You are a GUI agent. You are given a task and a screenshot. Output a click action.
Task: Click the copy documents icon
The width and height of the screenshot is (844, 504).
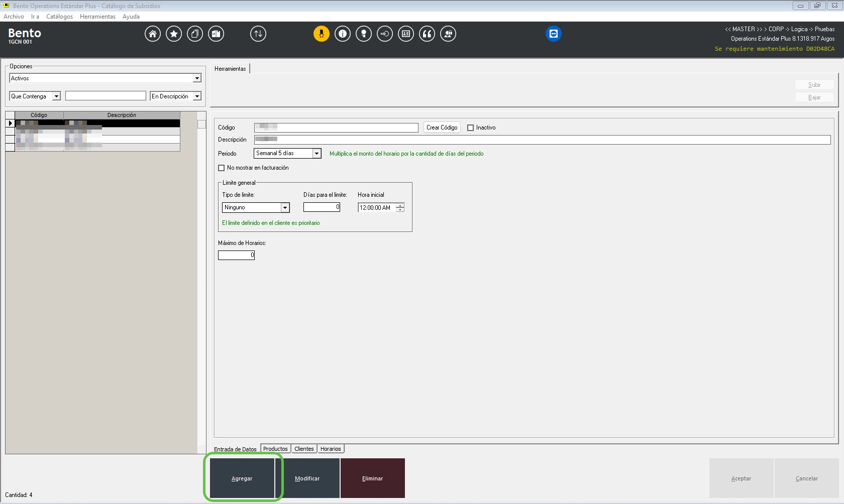(x=195, y=34)
